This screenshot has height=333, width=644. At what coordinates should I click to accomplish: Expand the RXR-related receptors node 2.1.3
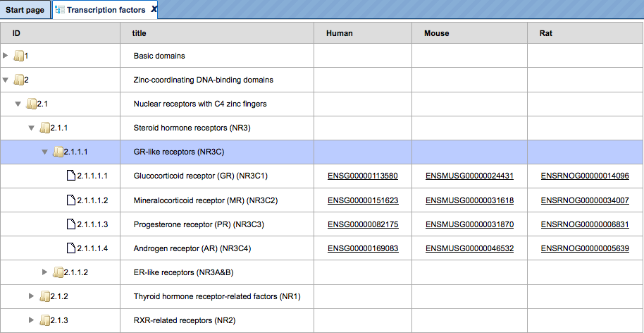coord(32,320)
